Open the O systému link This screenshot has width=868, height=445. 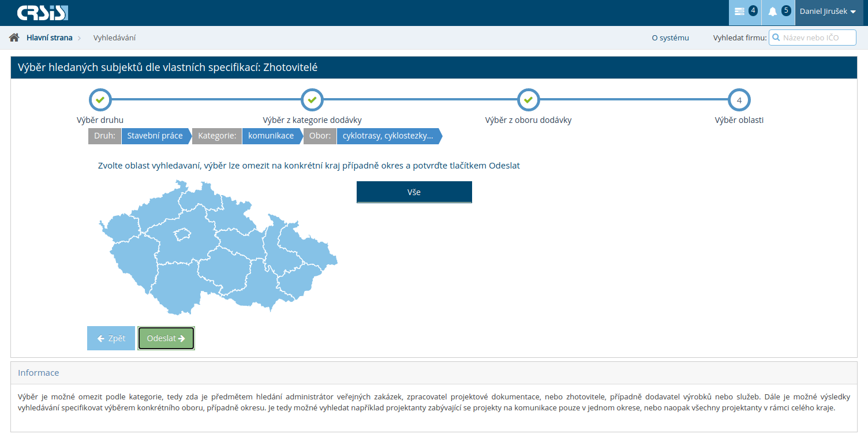[x=670, y=38]
